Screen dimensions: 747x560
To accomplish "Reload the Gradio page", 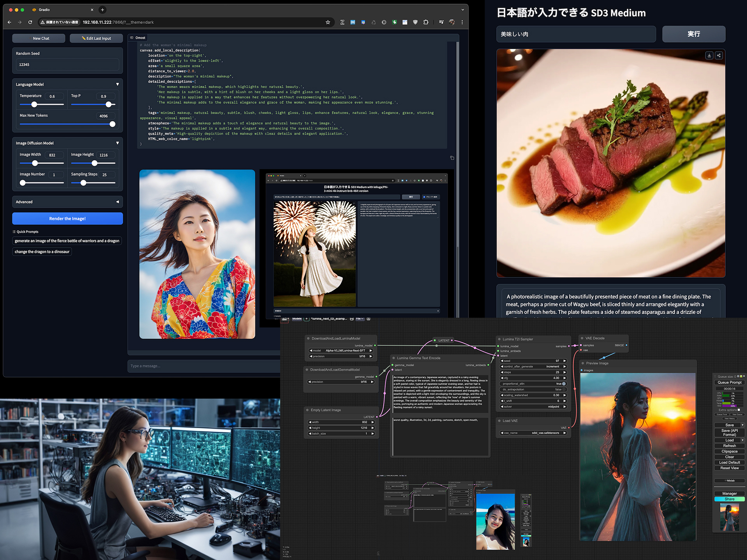I will point(30,22).
